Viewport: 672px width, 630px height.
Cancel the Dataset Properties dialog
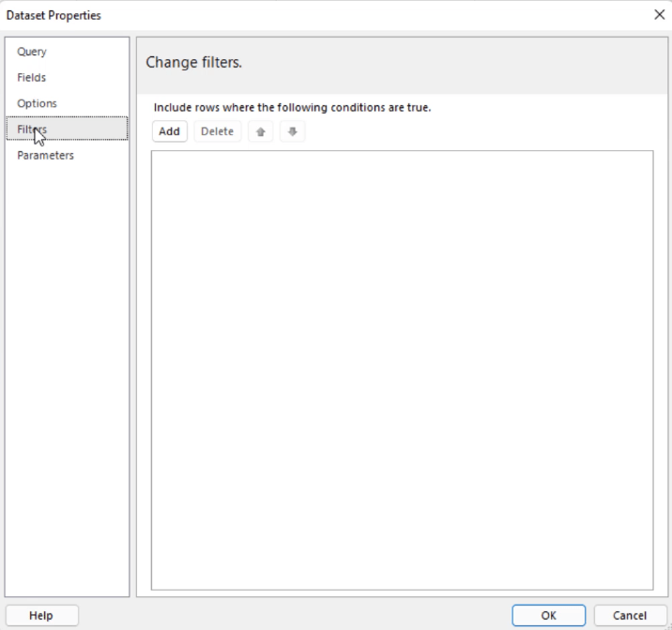point(630,615)
